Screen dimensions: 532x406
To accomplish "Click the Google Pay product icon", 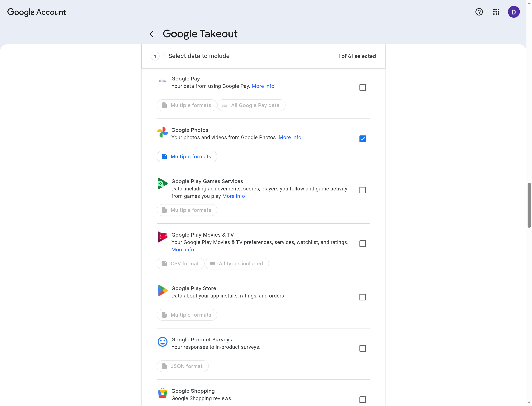I will coord(162,81).
